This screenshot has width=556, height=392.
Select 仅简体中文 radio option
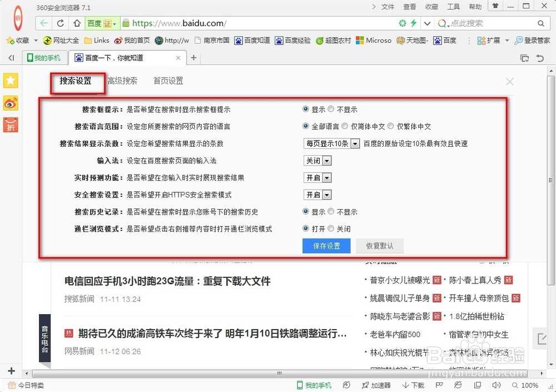coord(345,126)
